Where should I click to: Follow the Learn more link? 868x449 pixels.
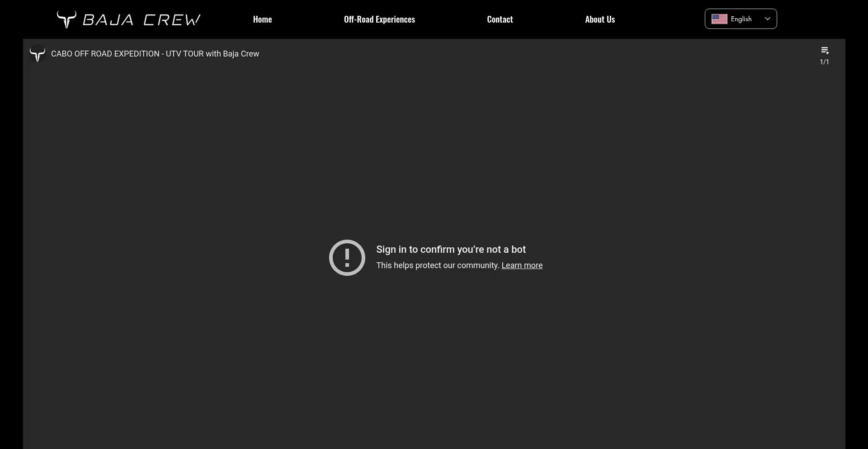pos(522,265)
